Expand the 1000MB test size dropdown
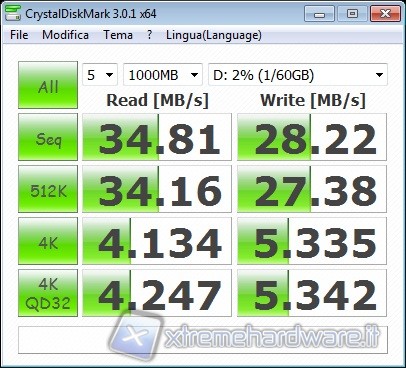The image size is (406, 368). [x=163, y=75]
